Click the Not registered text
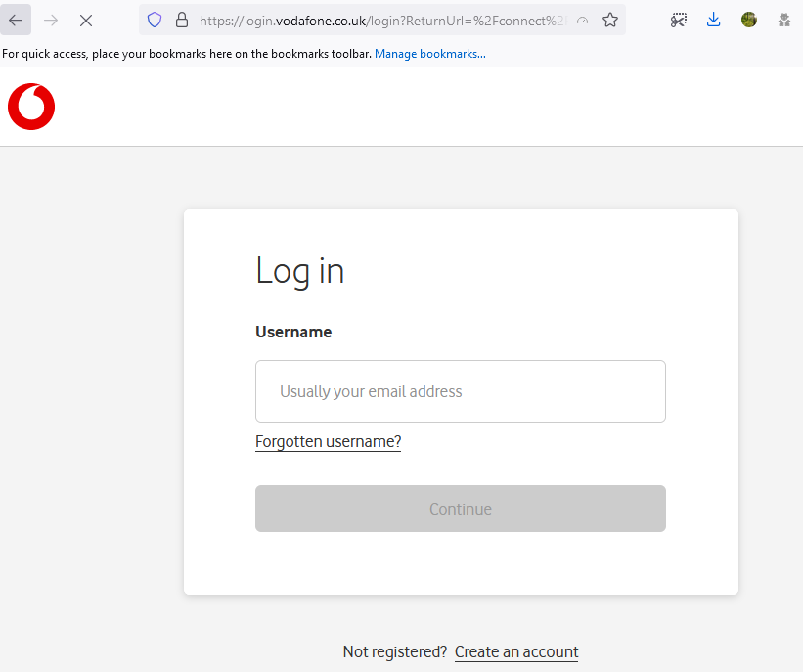This screenshot has width=803, height=672. click(x=394, y=650)
